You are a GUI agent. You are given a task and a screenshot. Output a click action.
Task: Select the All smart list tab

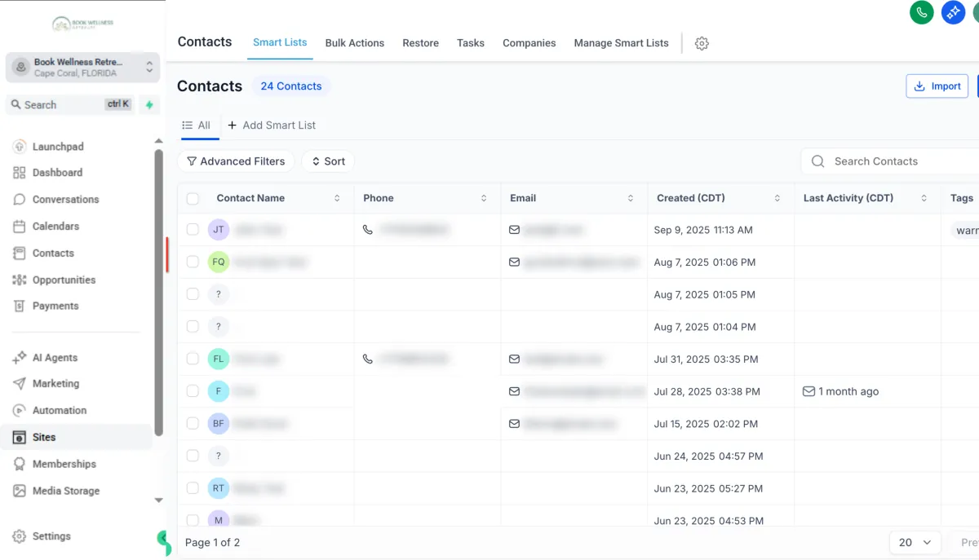tap(196, 126)
